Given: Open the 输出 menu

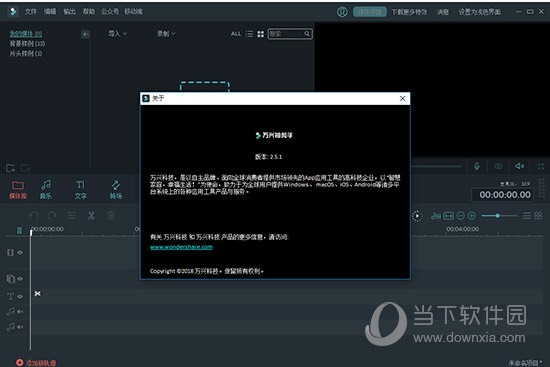Looking at the screenshot, I should (x=69, y=12).
